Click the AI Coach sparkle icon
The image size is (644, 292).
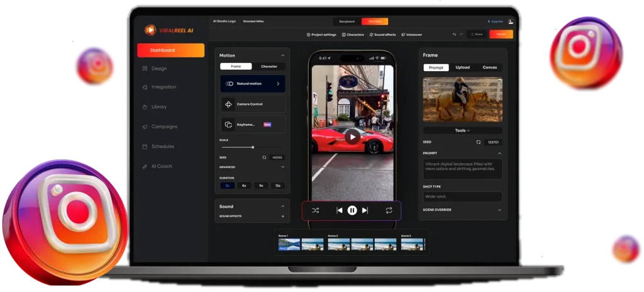[x=145, y=166]
